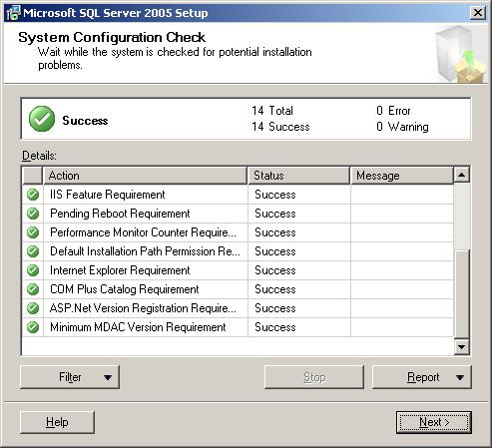The image size is (492, 448).
Task: Open the Filter dropdown button
Action: click(x=70, y=377)
